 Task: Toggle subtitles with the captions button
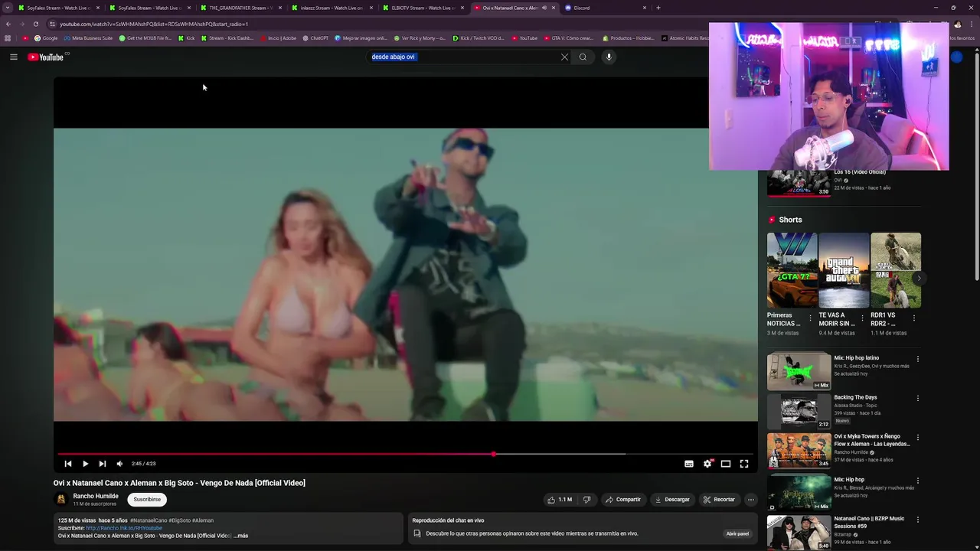coord(689,464)
